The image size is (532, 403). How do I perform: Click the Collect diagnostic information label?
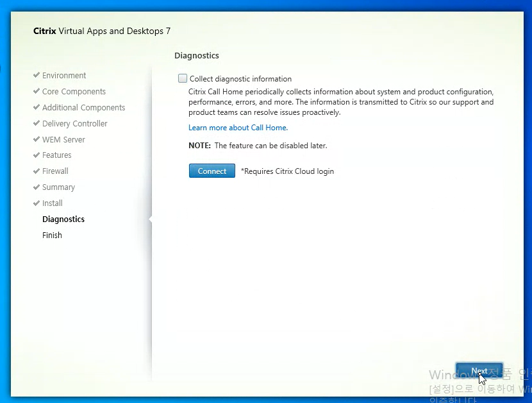(240, 79)
